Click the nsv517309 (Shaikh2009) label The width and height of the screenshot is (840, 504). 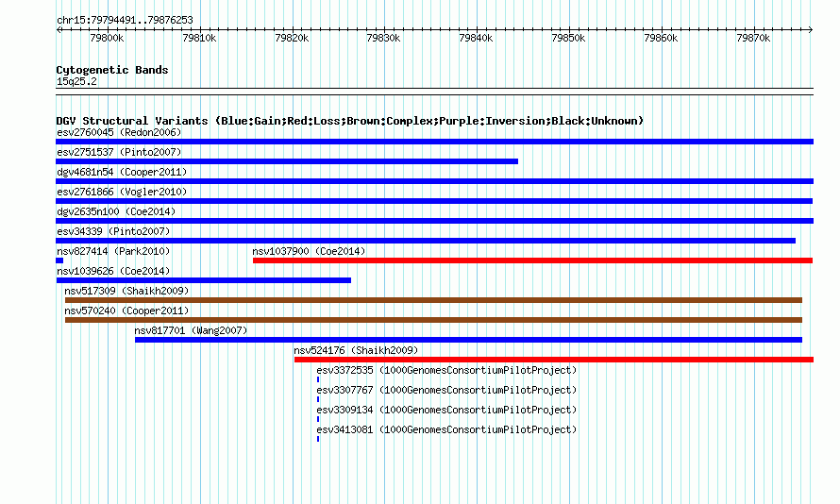(127, 291)
